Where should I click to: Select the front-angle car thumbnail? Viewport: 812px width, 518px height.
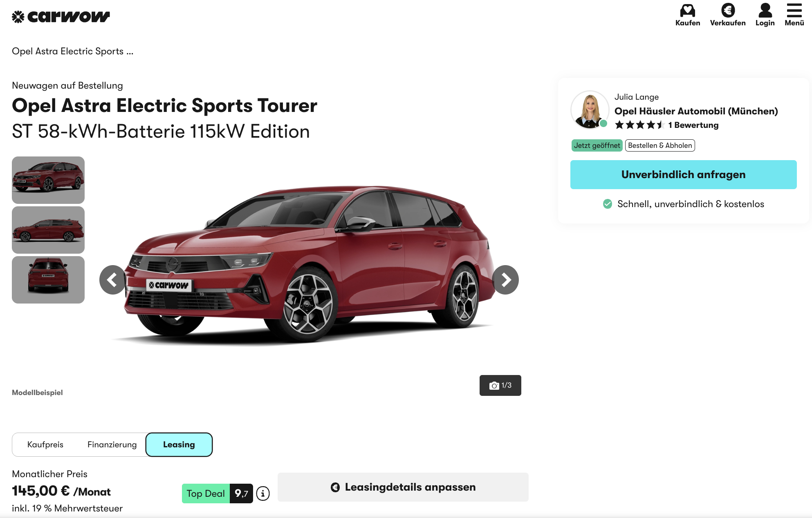point(48,180)
